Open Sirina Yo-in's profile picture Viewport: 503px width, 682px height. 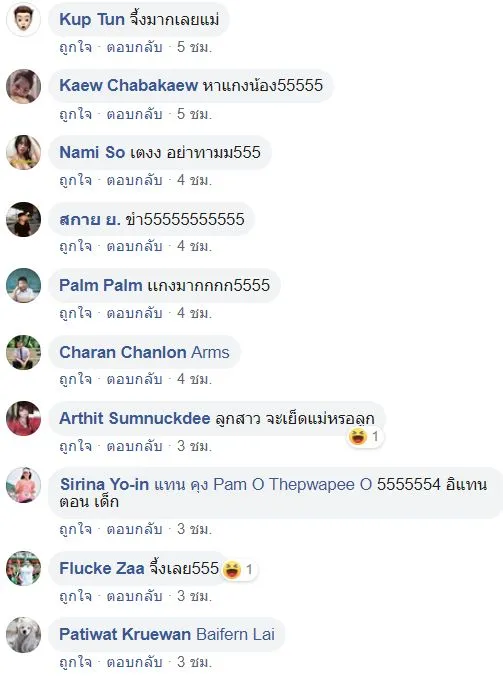click(23, 485)
